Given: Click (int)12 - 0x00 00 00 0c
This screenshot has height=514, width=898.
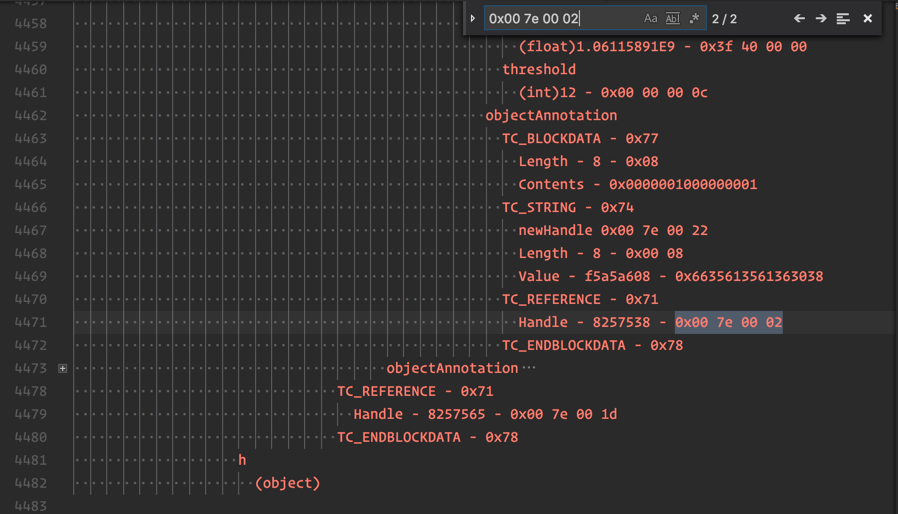Looking at the screenshot, I should point(613,92).
